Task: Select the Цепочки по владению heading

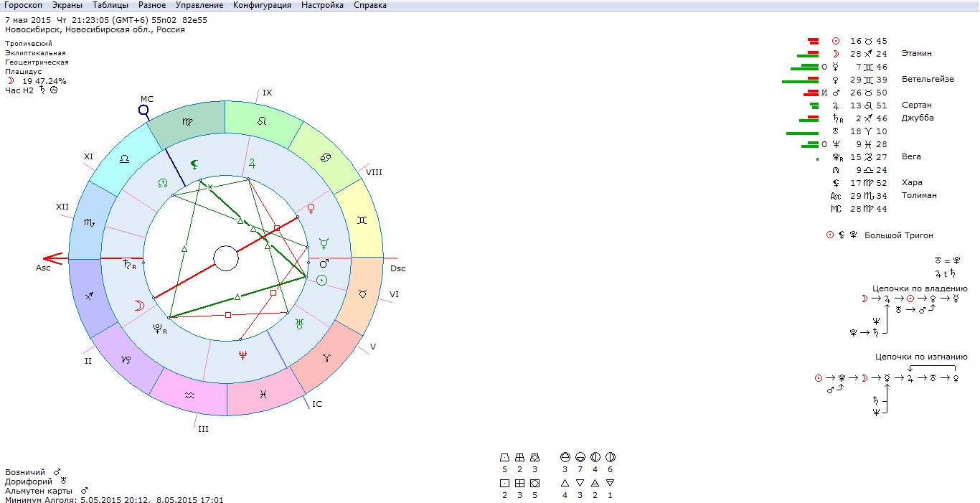Action: [919, 288]
